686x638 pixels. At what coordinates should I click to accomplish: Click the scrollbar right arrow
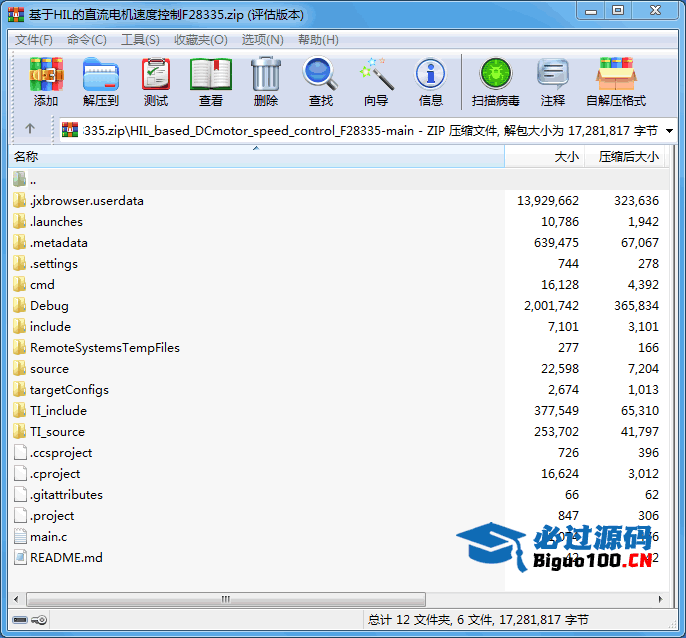[x=660, y=599]
